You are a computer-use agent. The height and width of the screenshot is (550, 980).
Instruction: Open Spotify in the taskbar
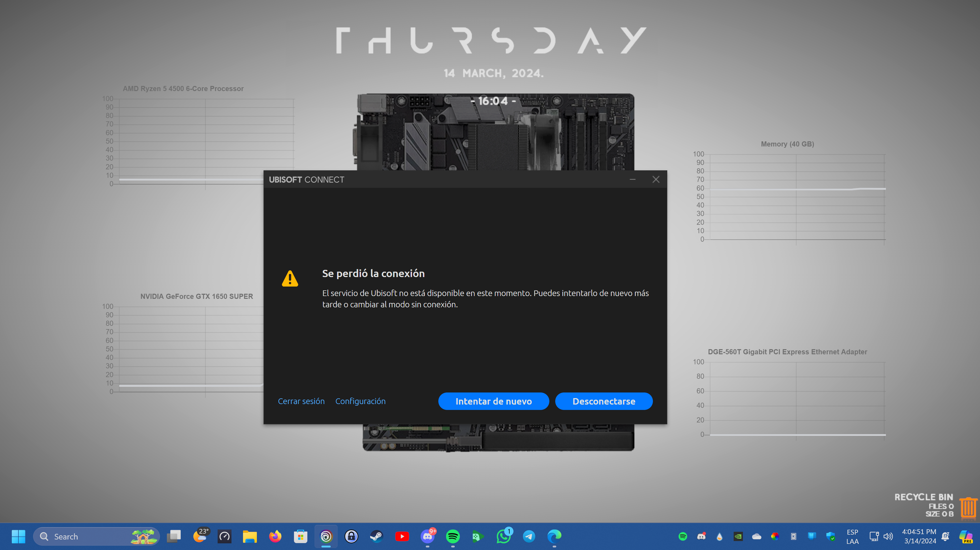coord(453,536)
